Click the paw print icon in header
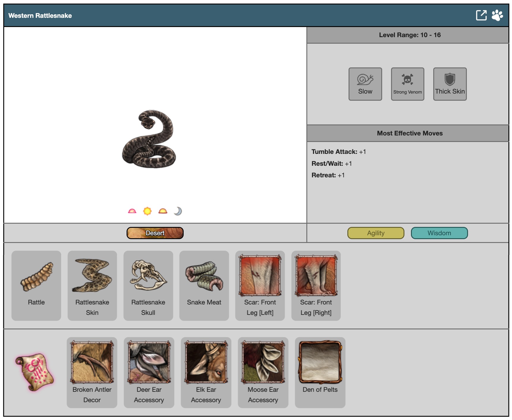 [x=497, y=15]
